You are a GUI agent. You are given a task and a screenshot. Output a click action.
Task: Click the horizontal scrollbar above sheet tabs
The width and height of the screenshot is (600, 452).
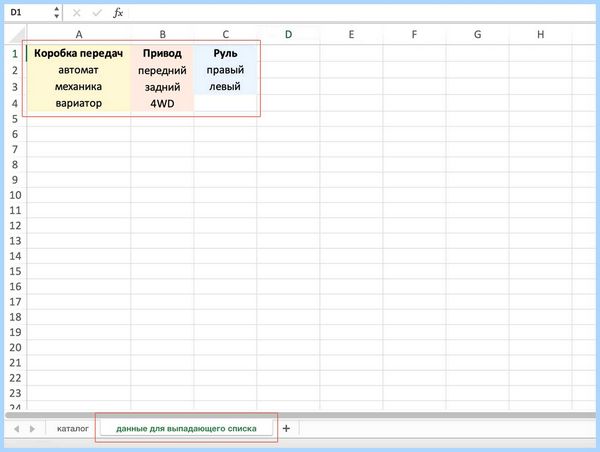click(300, 415)
